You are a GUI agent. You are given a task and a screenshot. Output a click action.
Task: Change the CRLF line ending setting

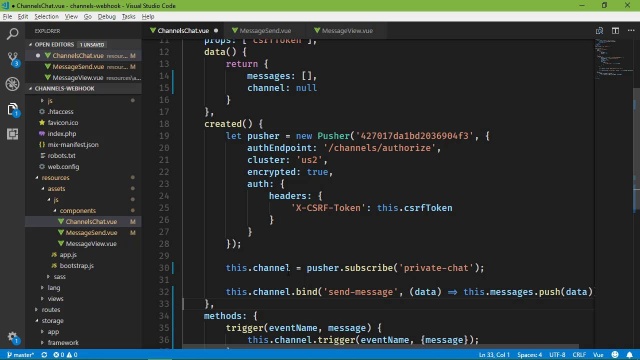coord(579,355)
